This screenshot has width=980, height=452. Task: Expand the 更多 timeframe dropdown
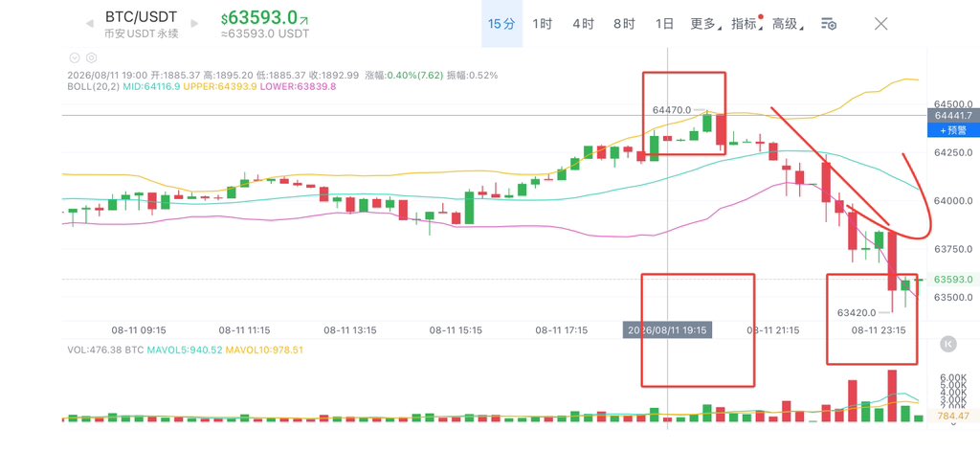[704, 24]
